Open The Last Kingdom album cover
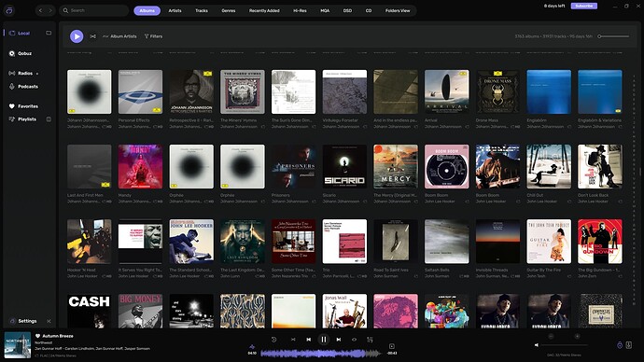The width and height of the screenshot is (644, 362). click(x=243, y=242)
